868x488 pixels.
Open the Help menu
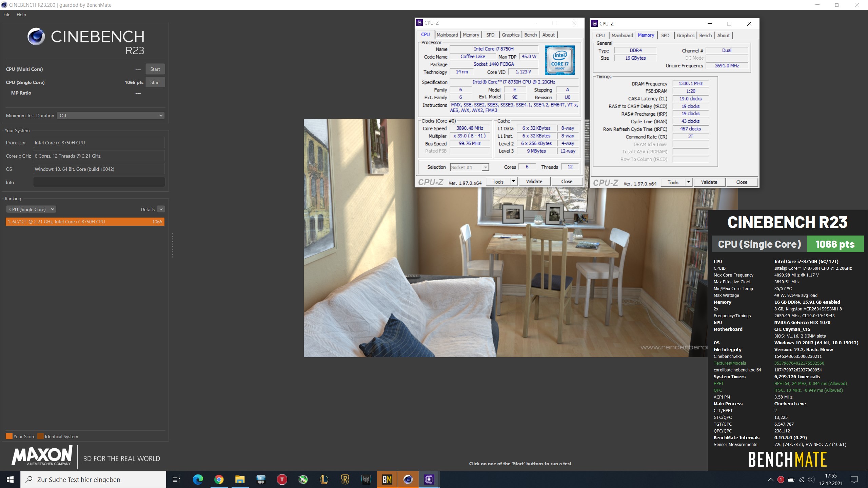(21, 15)
